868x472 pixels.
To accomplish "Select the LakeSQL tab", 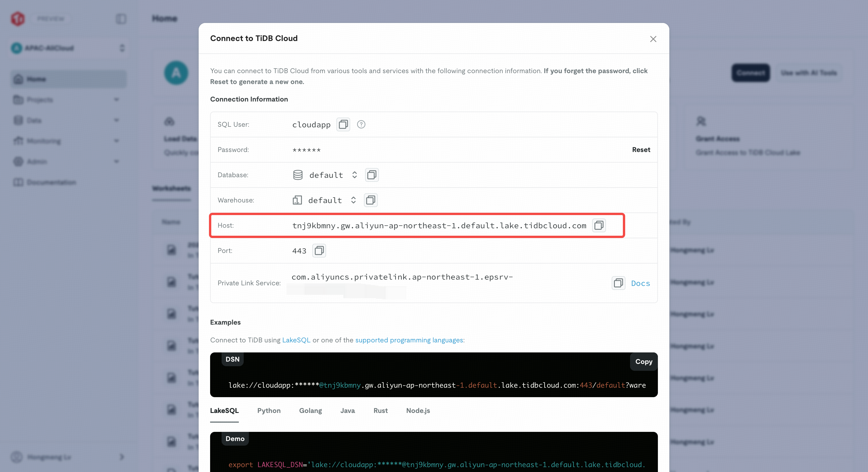I will click(x=224, y=411).
